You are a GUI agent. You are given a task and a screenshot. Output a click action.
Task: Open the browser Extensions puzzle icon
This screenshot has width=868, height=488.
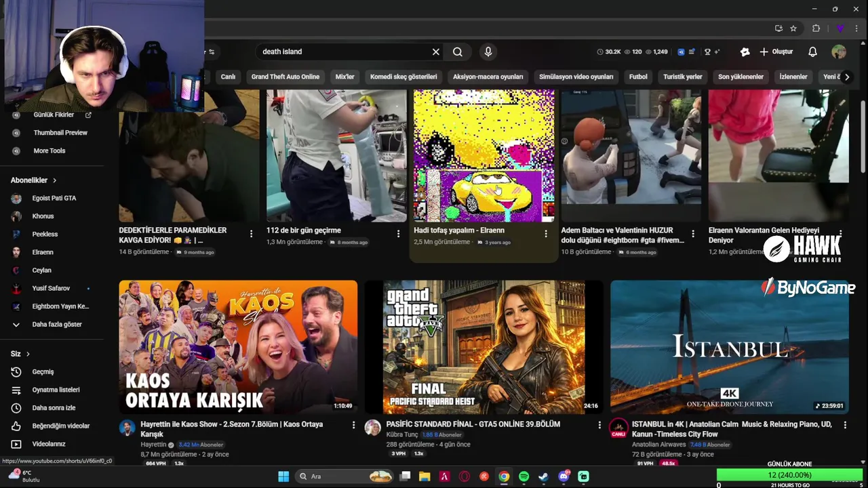pos(816,28)
